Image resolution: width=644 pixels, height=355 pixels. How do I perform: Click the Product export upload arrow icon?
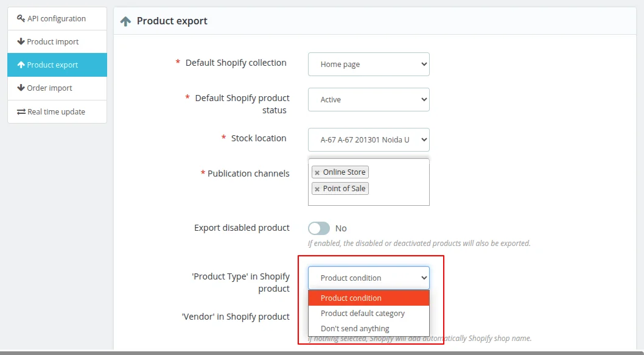[x=20, y=65]
